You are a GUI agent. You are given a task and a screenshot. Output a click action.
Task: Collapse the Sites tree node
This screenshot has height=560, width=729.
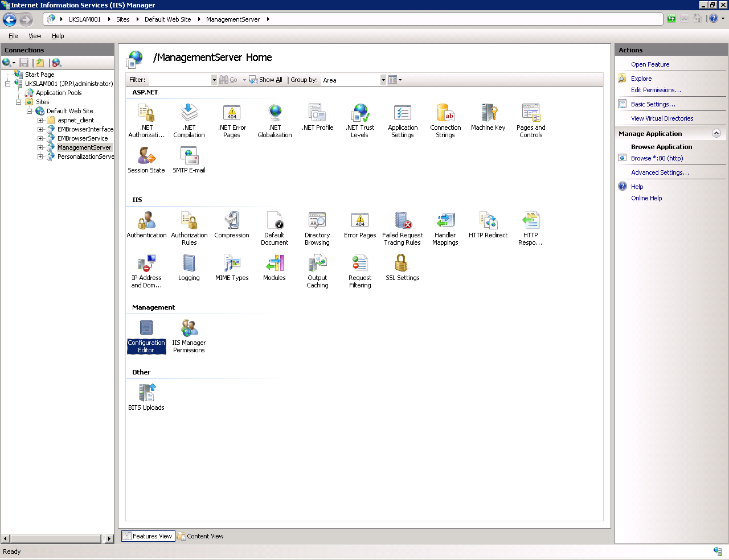click(x=19, y=102)
